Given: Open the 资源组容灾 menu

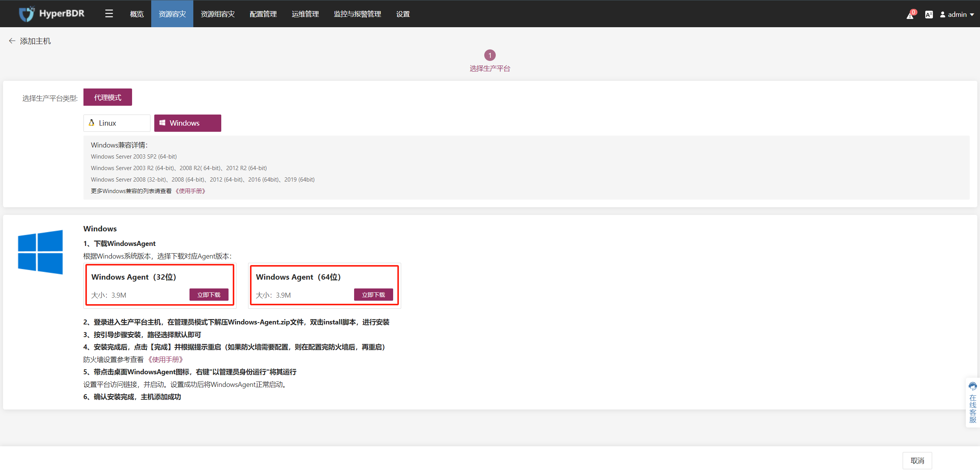Looking at the screenshot, I should point(217,14).
